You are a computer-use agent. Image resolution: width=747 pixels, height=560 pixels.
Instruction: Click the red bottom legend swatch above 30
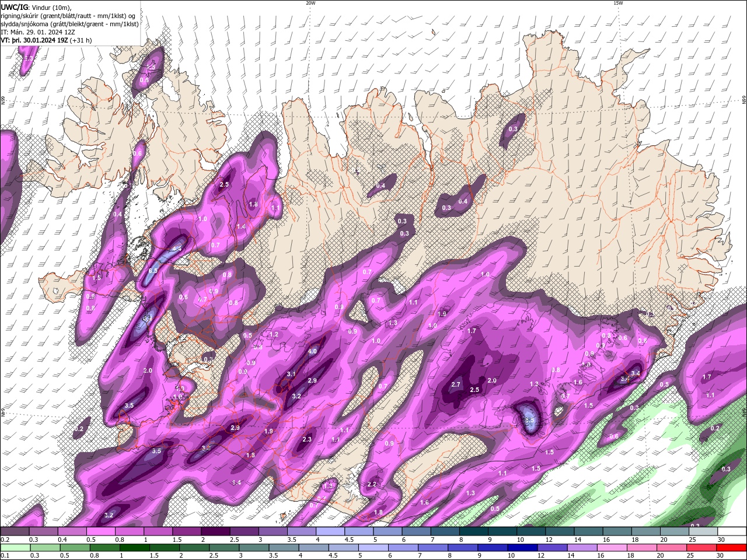[732, 548]
